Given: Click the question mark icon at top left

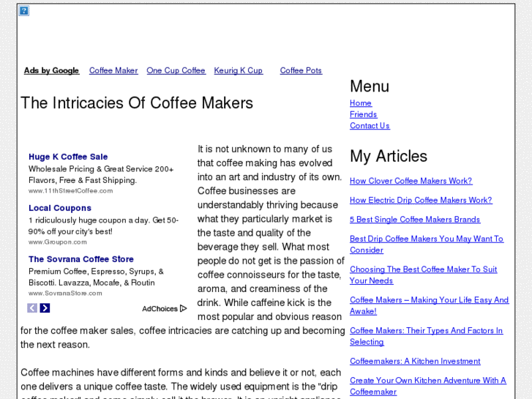Looking at the screenshot, I should pyautogui.click(x=24, y=11).
